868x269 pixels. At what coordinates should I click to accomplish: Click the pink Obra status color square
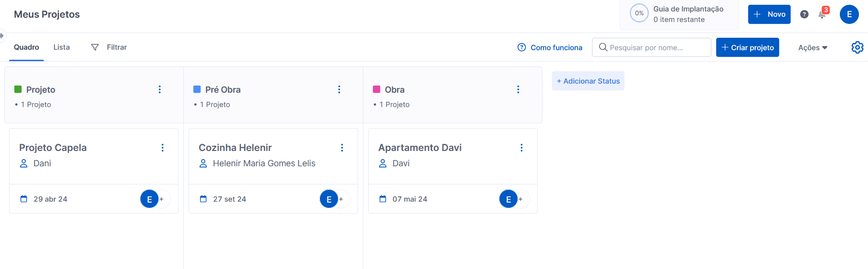(x=377, y=89)
